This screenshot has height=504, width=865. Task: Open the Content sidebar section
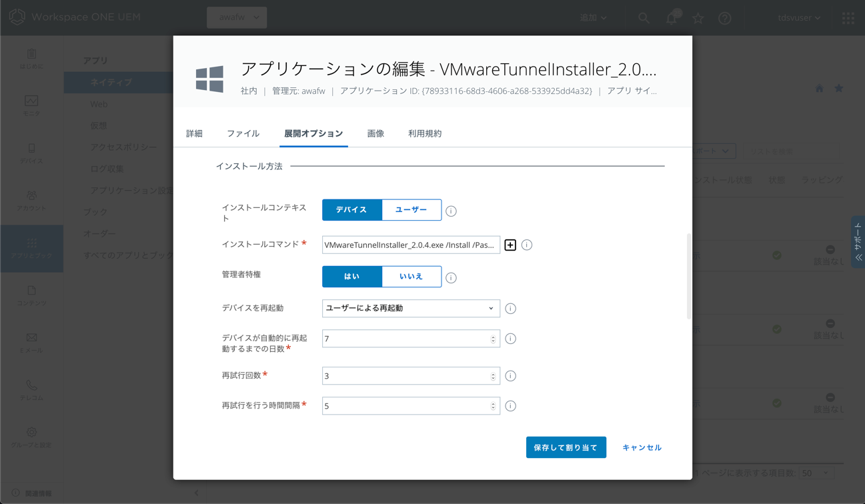point(31,296)
